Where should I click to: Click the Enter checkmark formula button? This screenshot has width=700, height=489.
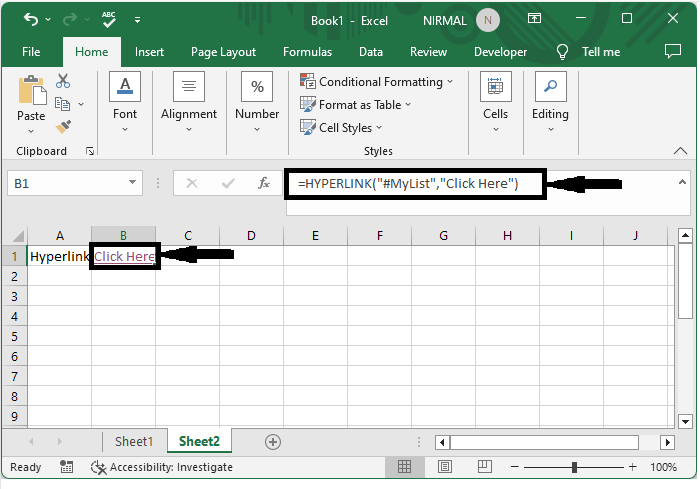pos(228,183)
